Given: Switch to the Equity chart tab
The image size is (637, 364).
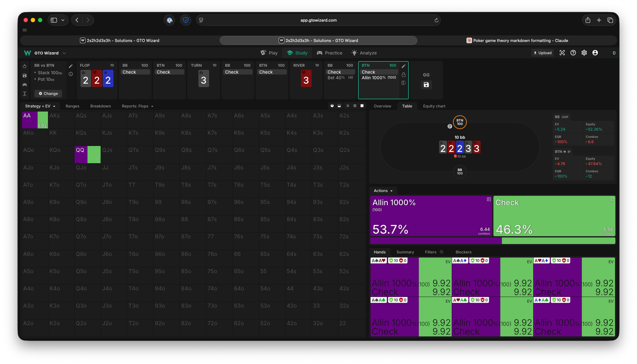Looking at the screenshot, I should [434, 106].
